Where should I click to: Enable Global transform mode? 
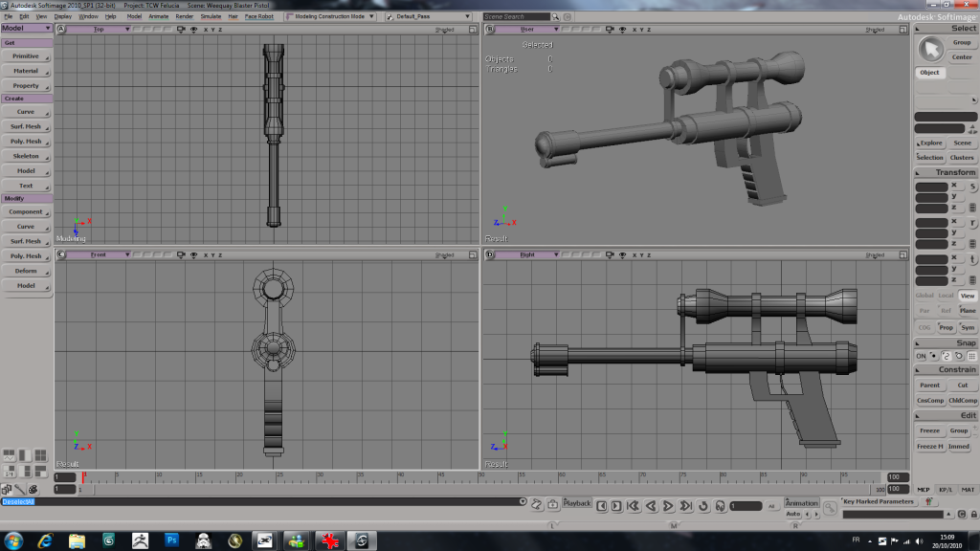[x=925, y=296]
